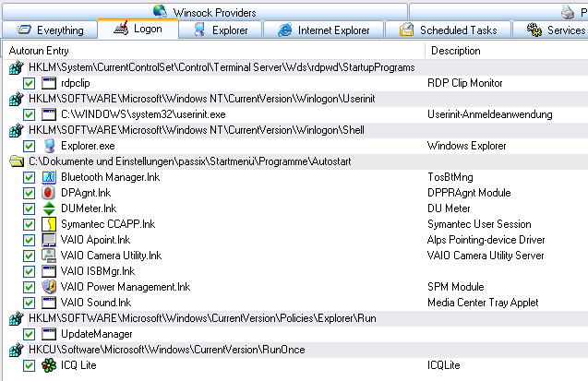Viewport: 588px width, 381px height.
Task: Click the rdpclip window icon
Action: point(49,83)
